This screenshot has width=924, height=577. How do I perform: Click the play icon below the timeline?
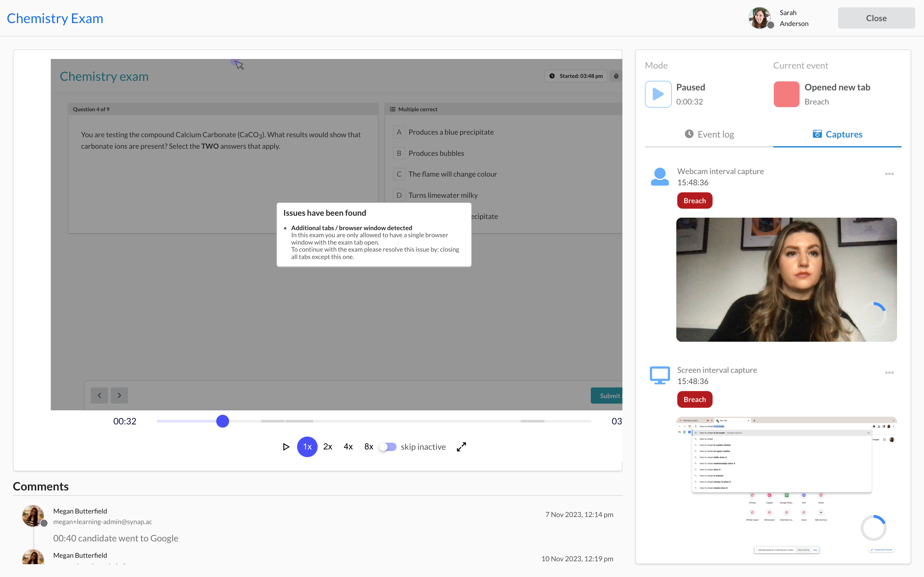(286, 447)
